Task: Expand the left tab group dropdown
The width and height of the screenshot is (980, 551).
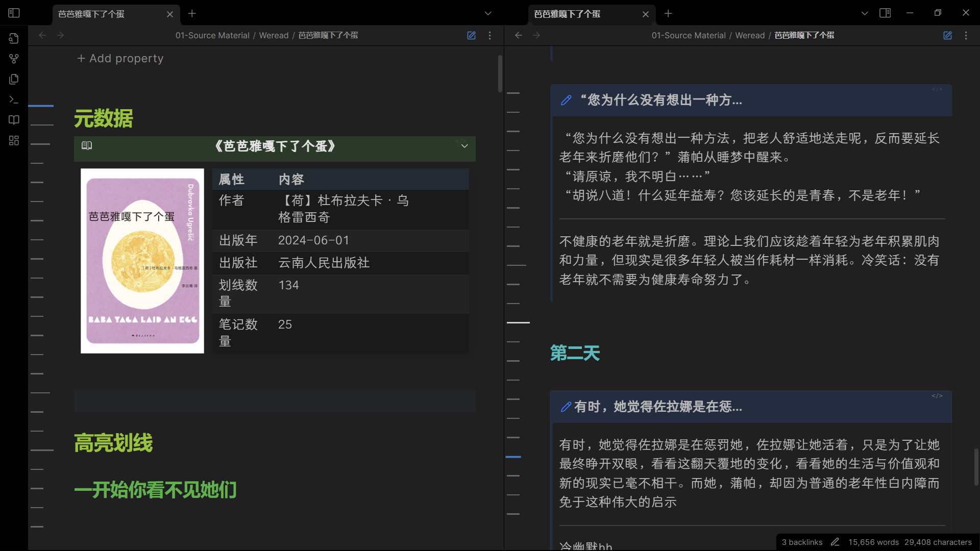Action: coord(488,14)
